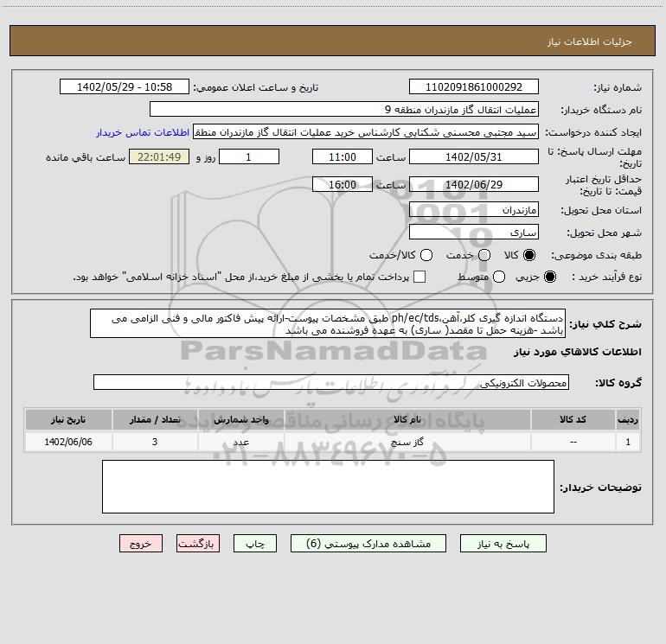Click the remaining days field showing 1

coord(249,156)
